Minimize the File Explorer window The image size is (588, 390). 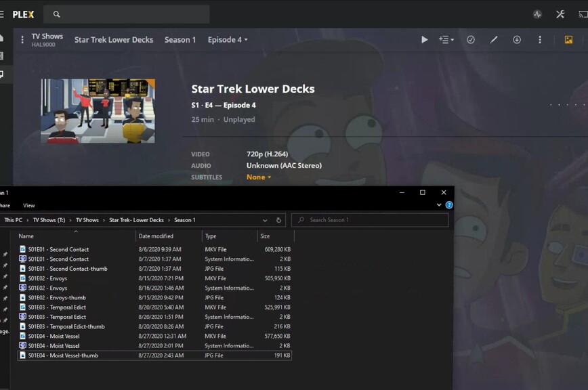point(402,192)
